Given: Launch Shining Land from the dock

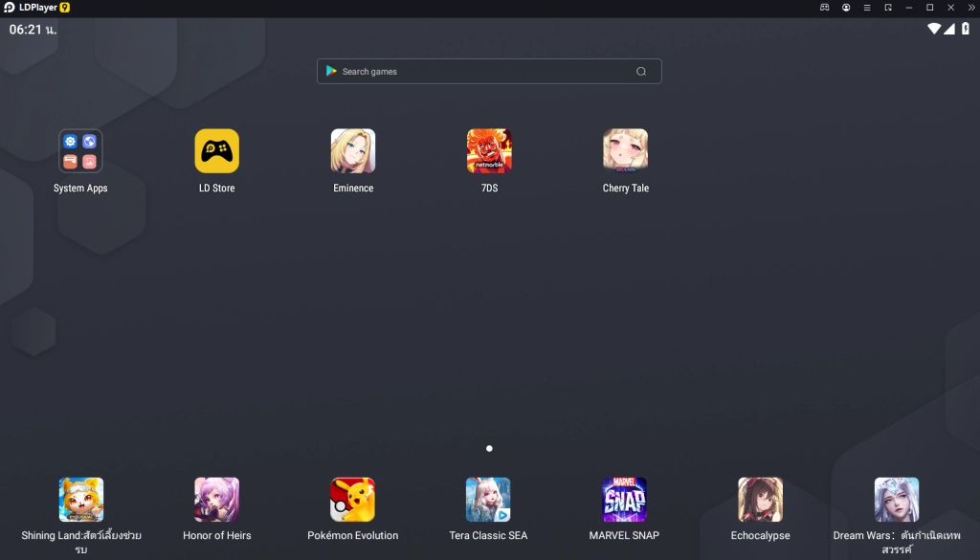Looking at the screenshot, I should click(80, 499).
